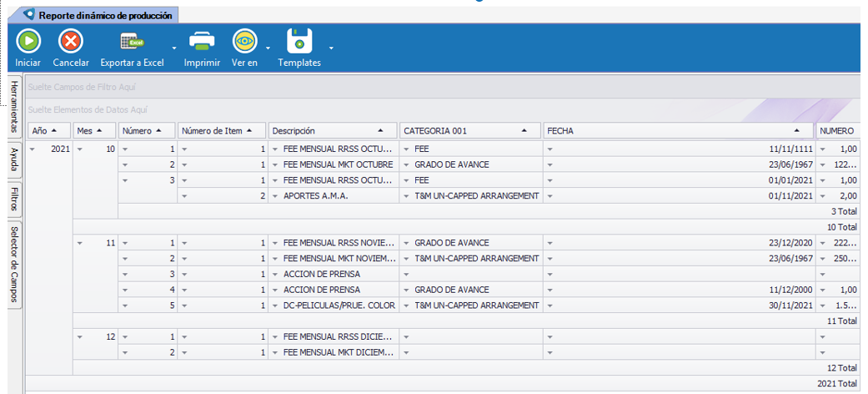The image size is (868, 394).
Task: Collapse the month 10 group
Action: (x=81, y=149)
